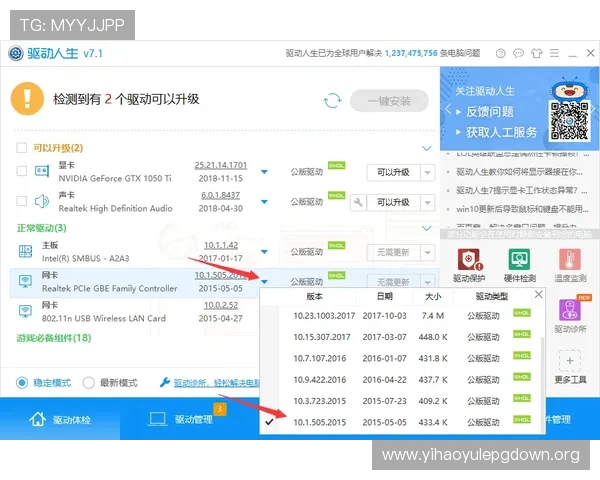Click the wrench icon beside 驱动诊所 link

pos(165,382)
